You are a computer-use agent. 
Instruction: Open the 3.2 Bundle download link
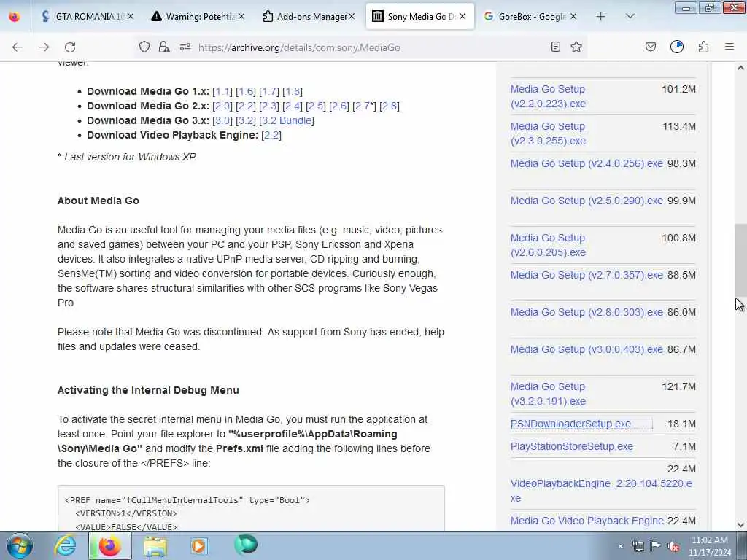coord(287,120)
